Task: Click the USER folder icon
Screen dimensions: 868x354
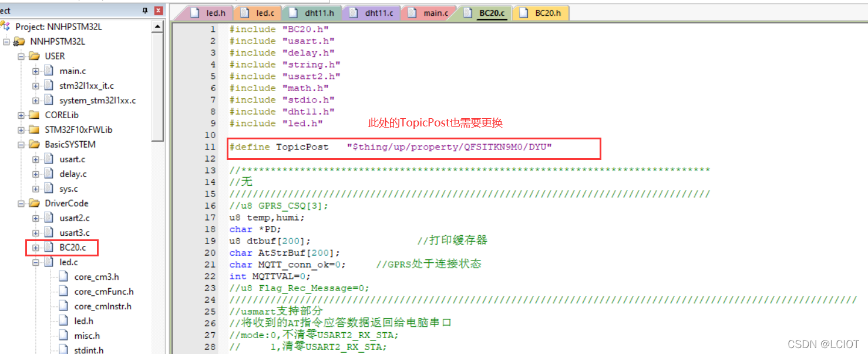Action: 34,56
